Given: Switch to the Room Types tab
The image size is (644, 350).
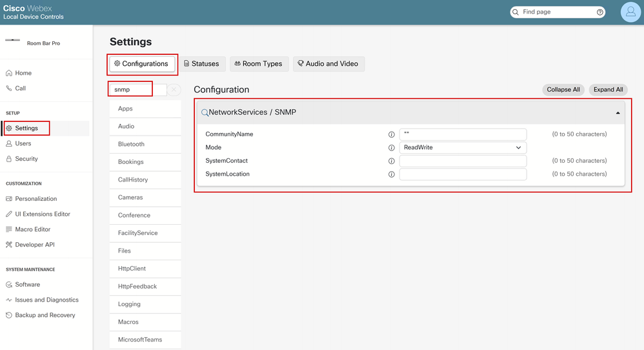Looking at the screenshot, I should tap(259, 64).
